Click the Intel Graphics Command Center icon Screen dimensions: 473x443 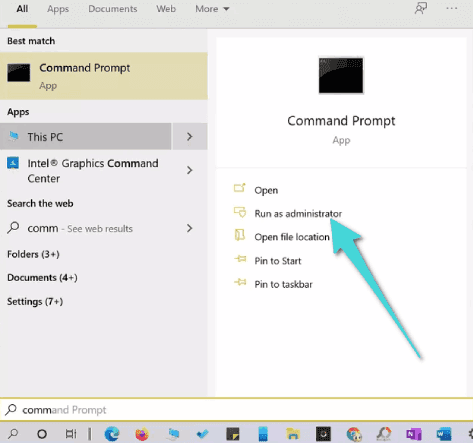(x=13, y=163)
